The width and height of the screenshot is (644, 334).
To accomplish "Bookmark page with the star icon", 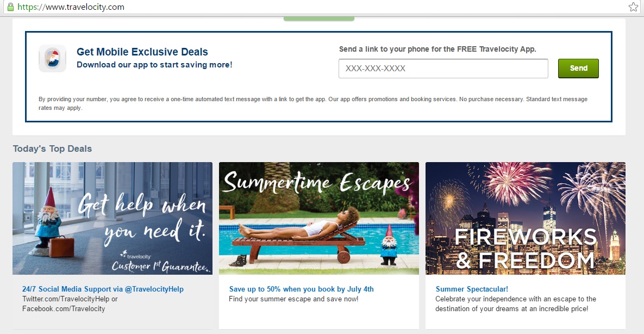I will tap(633, 7).
